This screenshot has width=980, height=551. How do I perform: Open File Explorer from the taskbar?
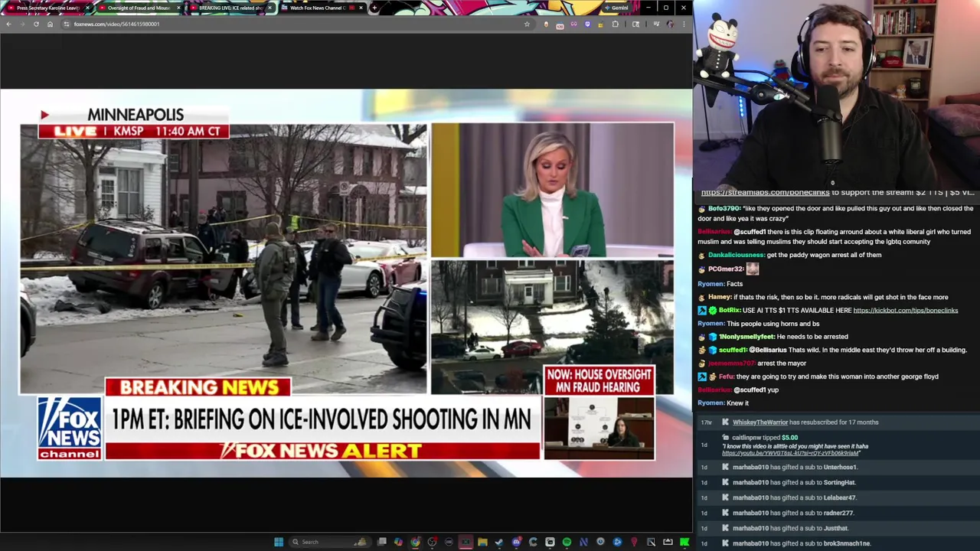[x=482, y=542]
